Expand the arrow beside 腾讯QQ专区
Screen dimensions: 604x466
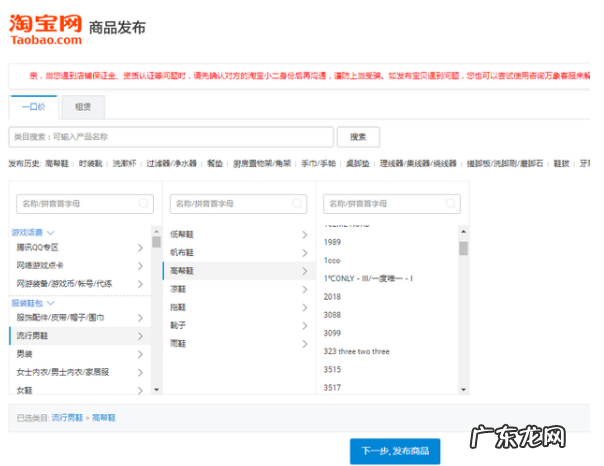click(140, 248)
